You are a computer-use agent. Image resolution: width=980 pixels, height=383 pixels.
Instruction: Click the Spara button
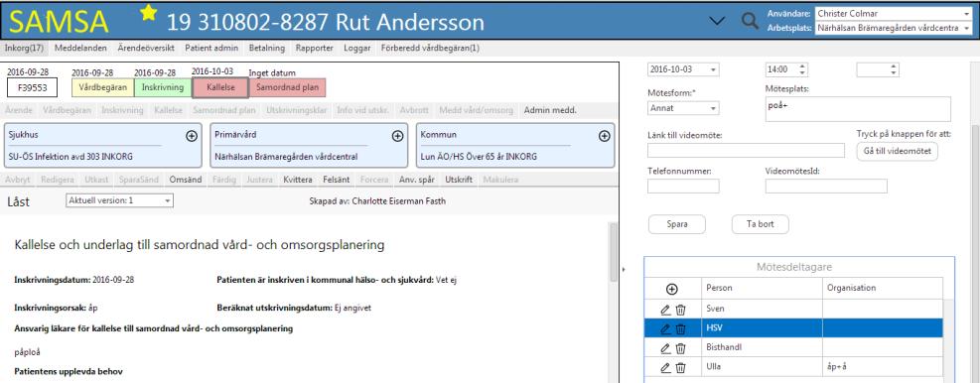[677, 224]
